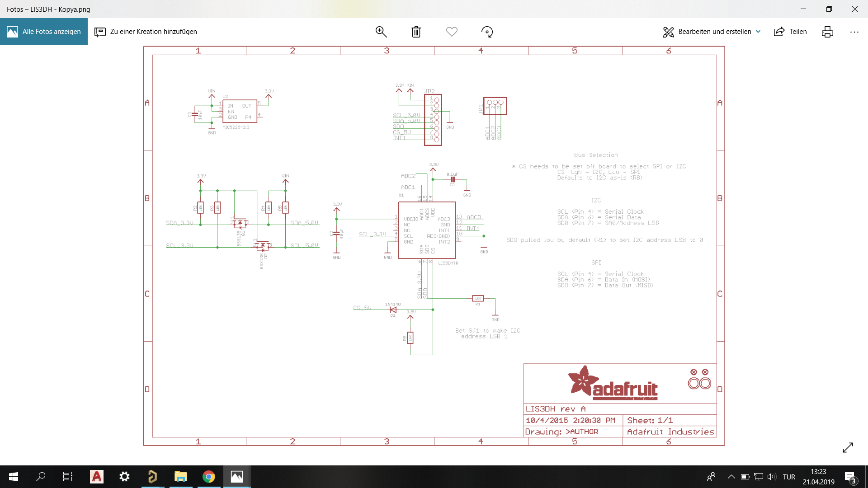Screen dimensions: 868x488
Task: Open the clock showing 13:23
Action: [x=818, y=477]
